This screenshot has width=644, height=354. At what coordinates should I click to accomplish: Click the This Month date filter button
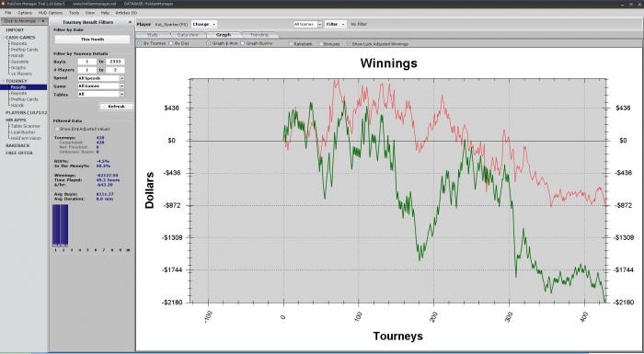(x=92, y=40)
